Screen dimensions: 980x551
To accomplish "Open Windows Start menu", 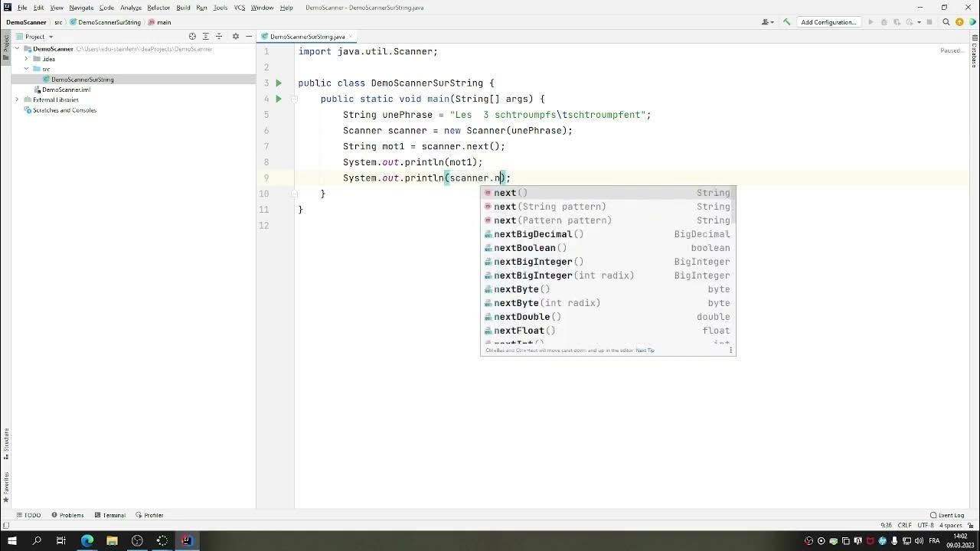I will click(12, 540).
